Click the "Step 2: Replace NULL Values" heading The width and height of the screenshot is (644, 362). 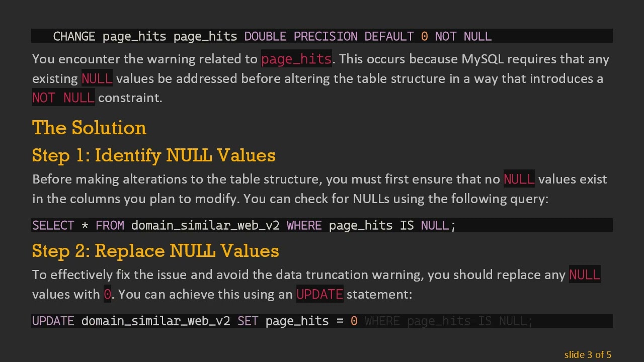[155, 251]
